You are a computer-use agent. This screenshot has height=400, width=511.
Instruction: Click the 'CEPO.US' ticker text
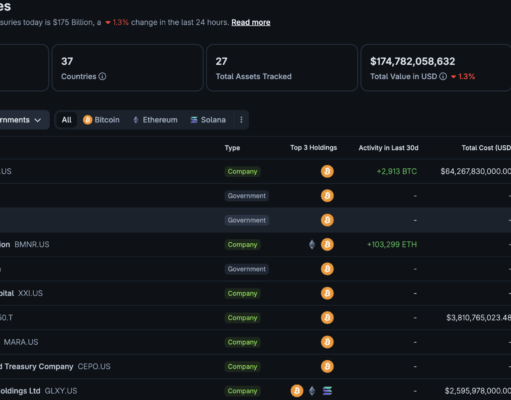(94, 366)
